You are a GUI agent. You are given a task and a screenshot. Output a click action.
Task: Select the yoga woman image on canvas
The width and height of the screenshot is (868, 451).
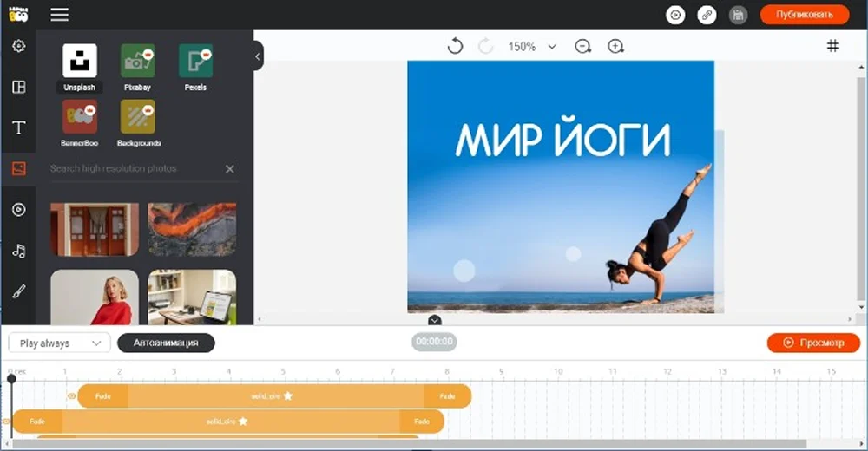click(x=659, y=233)
